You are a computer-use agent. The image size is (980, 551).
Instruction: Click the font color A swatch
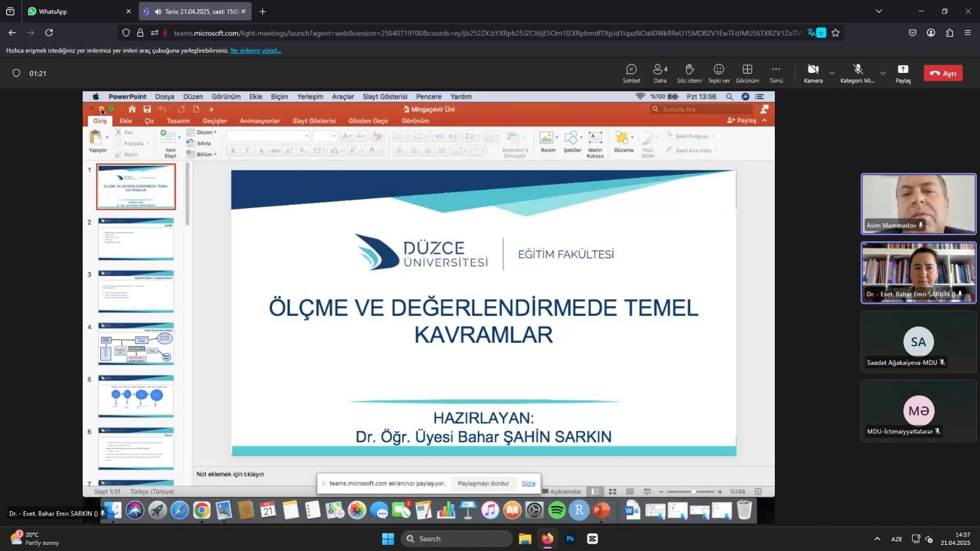coord(372,150)
